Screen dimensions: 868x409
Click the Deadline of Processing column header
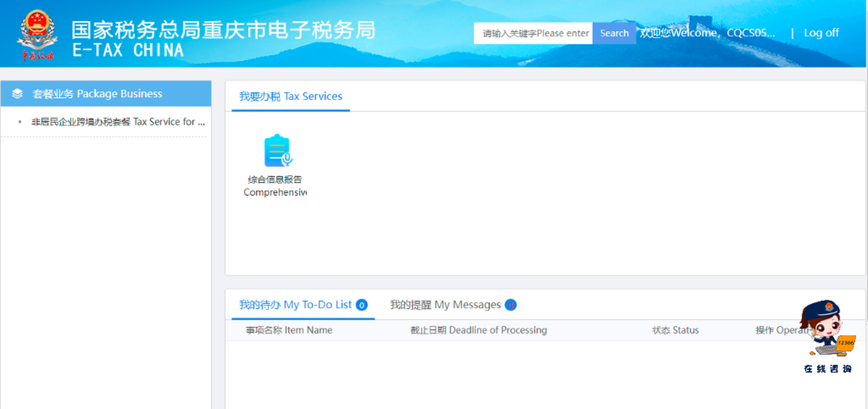[478, 330]
